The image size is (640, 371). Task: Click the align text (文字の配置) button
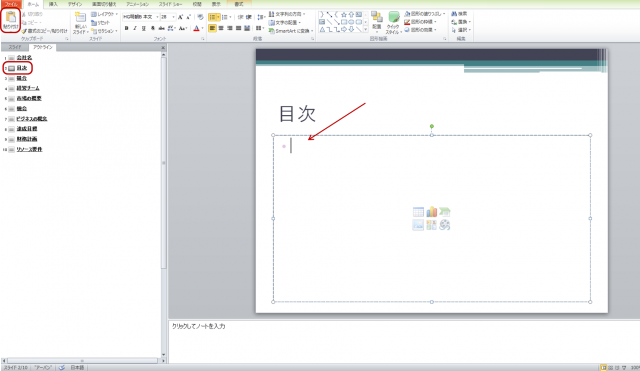coord(285,22)
